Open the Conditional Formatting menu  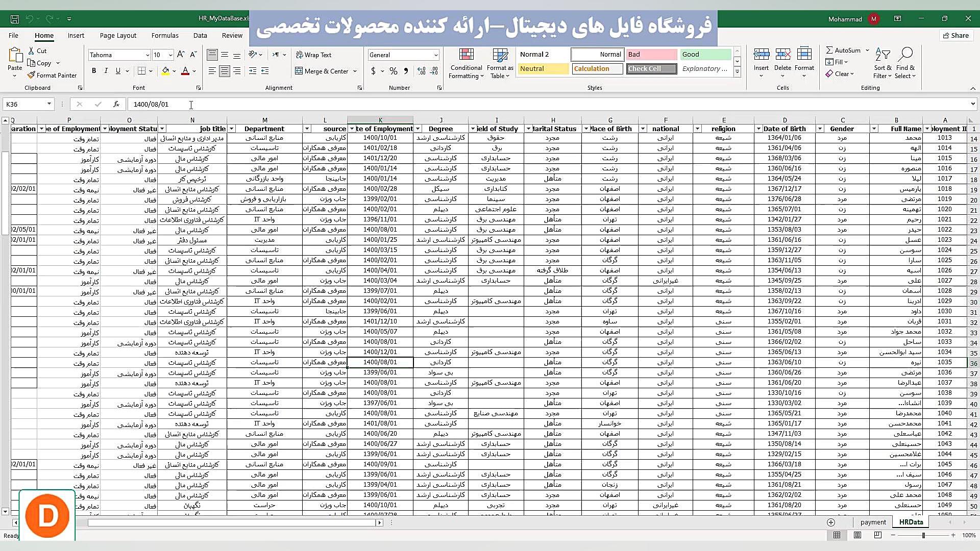pos(465,64)
